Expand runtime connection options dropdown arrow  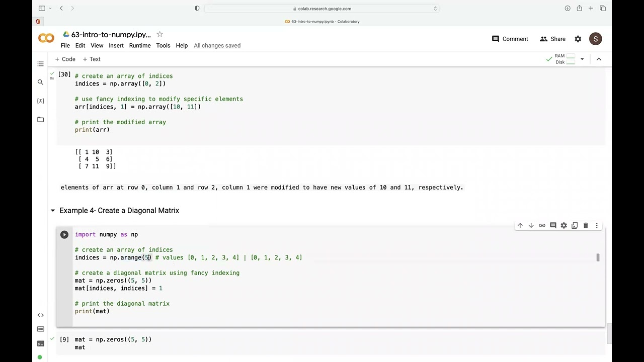(582, 59)
